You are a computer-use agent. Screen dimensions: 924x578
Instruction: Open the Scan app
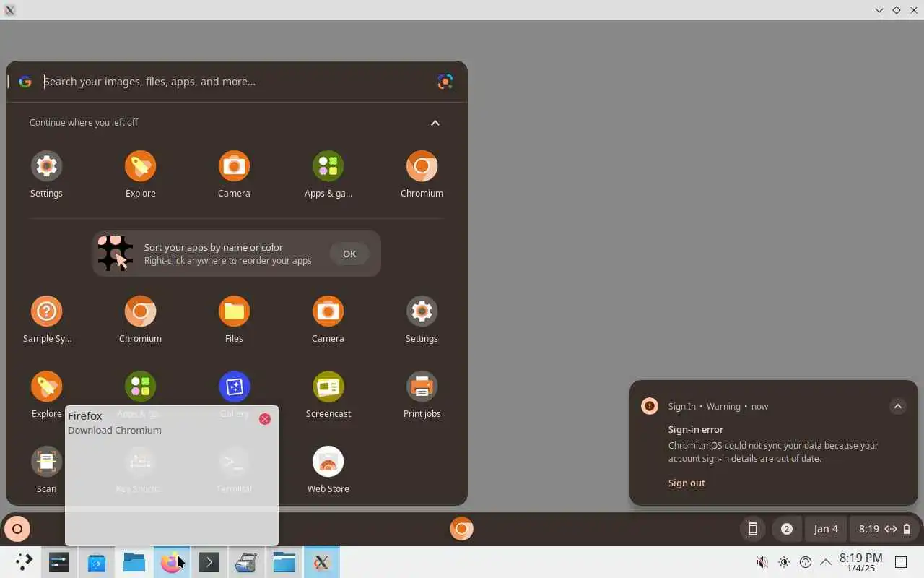pos(46,462)
